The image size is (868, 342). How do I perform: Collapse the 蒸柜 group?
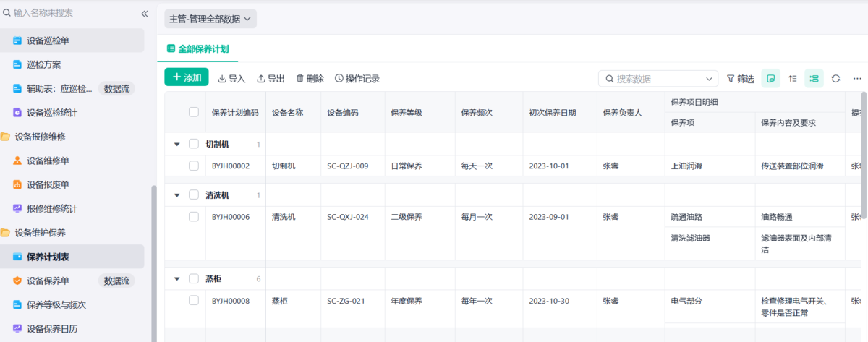point(177,279)
